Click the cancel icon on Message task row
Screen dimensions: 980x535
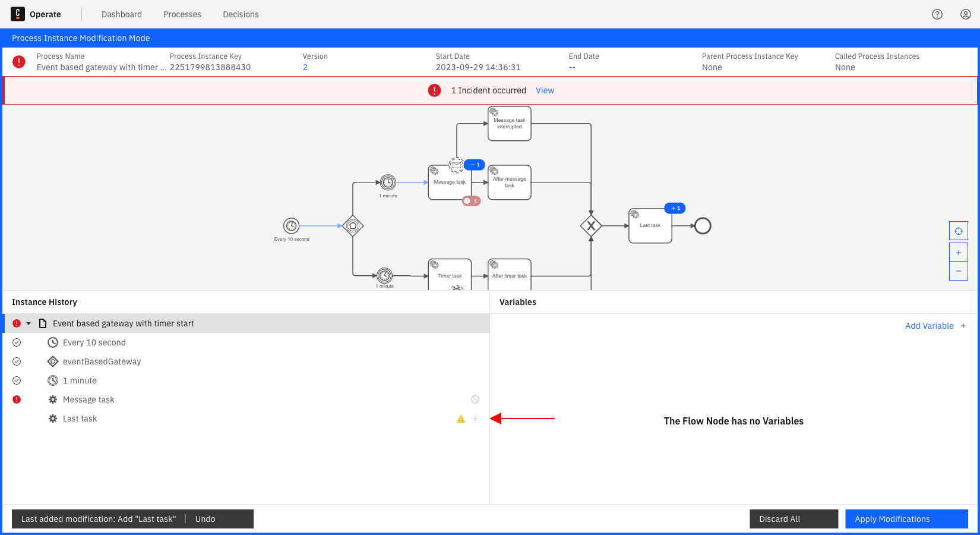pyautogui.click(x=475, y=399)
